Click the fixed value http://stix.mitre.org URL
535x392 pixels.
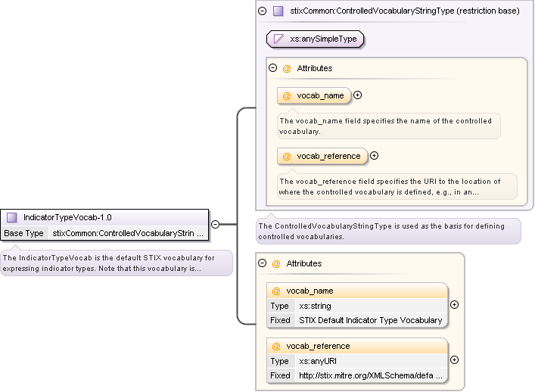369,375
